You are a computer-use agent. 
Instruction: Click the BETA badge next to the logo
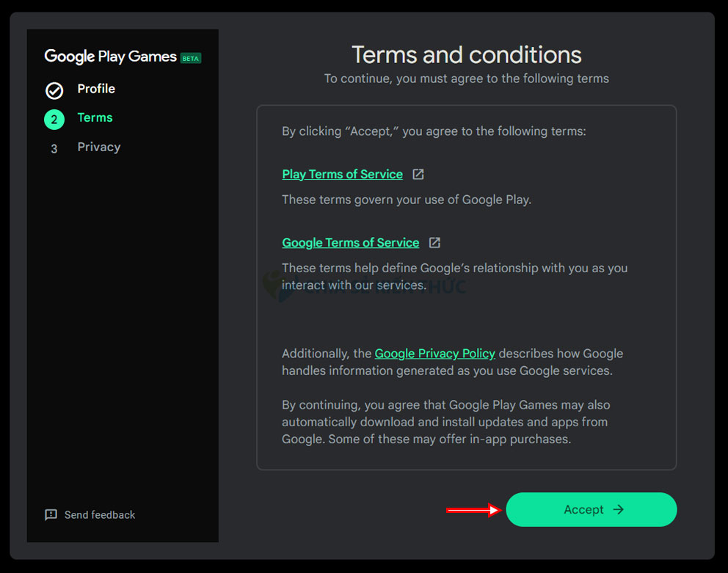tap(191, 57)
